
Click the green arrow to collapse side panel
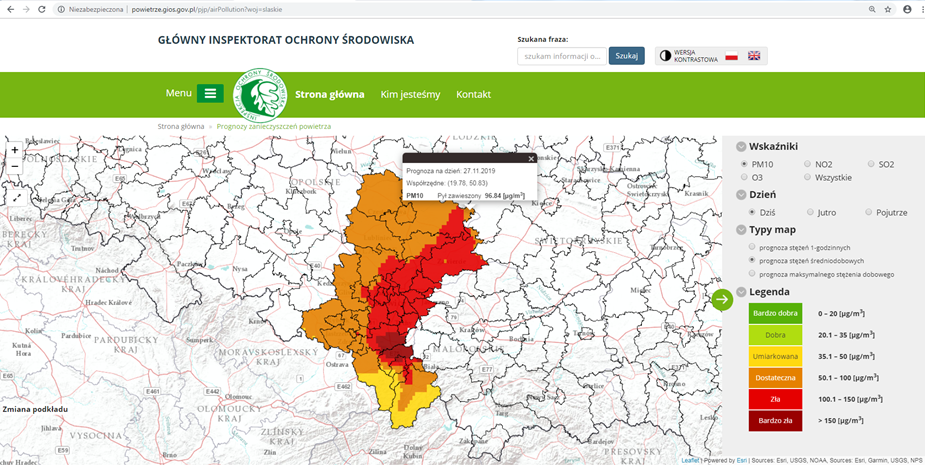pyautogui.click(x=722, y=299)
